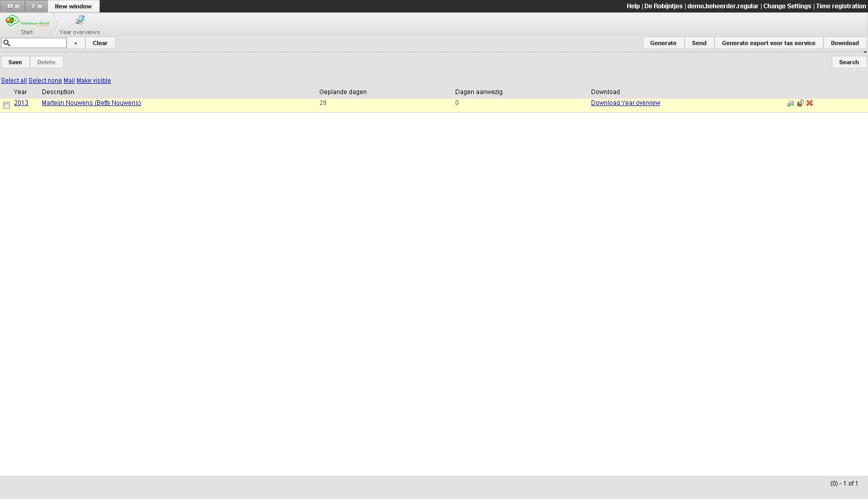Click the open padlock icon in the 2013 row

pyautogui.click(x=800, y=103)
